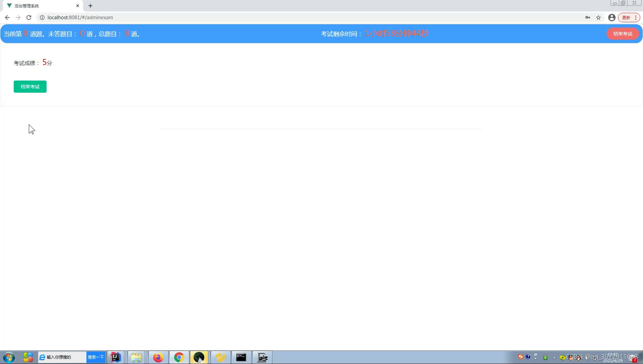This screenshot has height=364, width=643.
Task: Click the blue help question mark tray icon
Action: 528,357
